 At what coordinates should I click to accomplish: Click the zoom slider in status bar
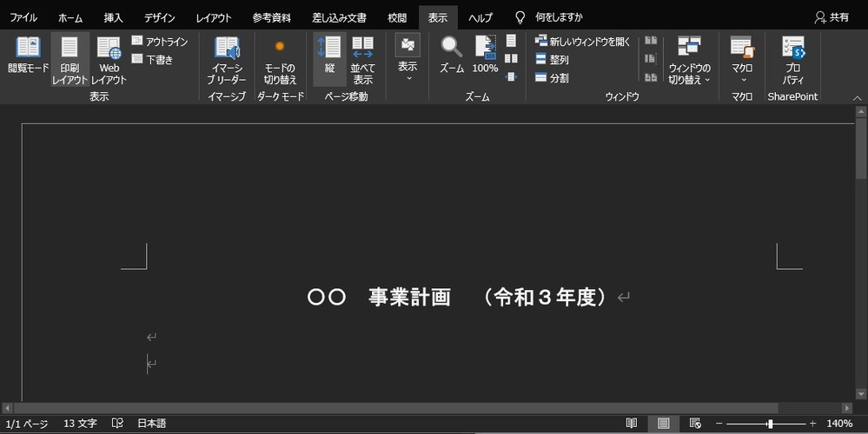770,424
